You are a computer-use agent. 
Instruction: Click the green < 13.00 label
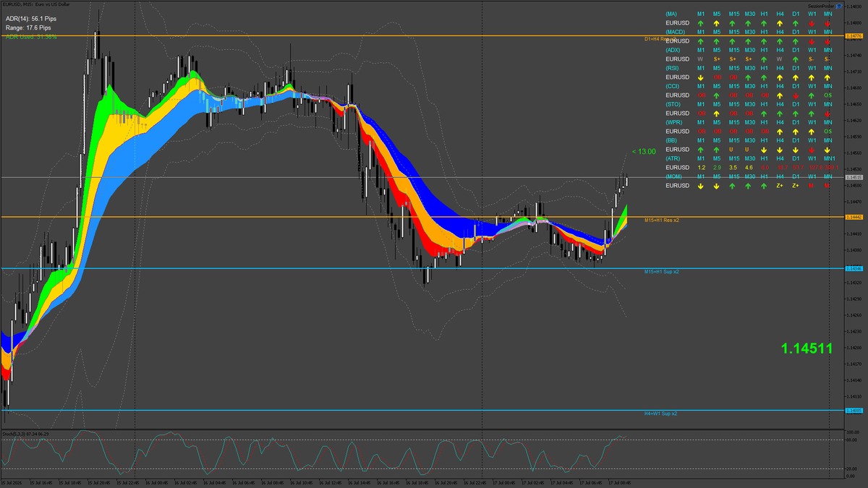pos(644,152)
